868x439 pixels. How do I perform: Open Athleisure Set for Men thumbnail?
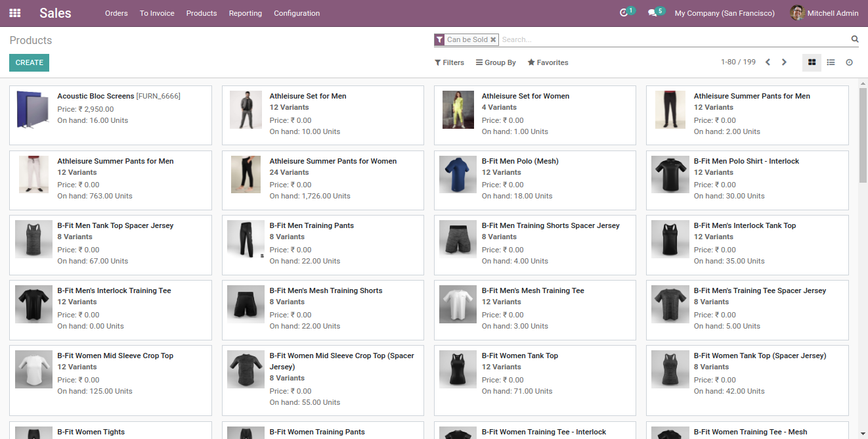click(246, 109)
